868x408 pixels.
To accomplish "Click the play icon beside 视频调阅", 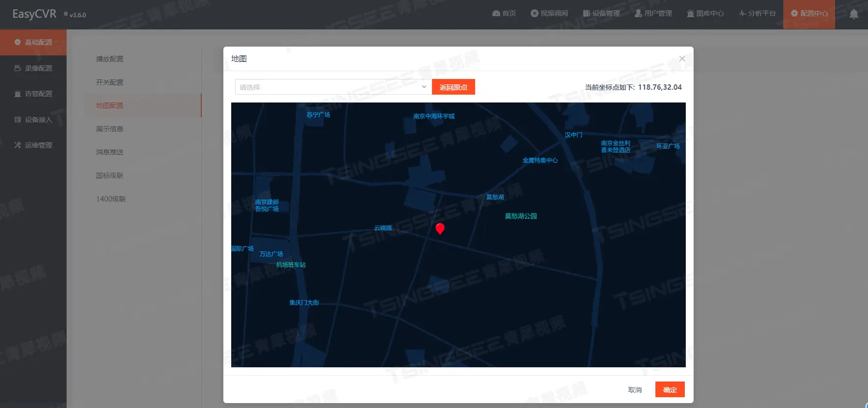I will (x=534, y=13).
